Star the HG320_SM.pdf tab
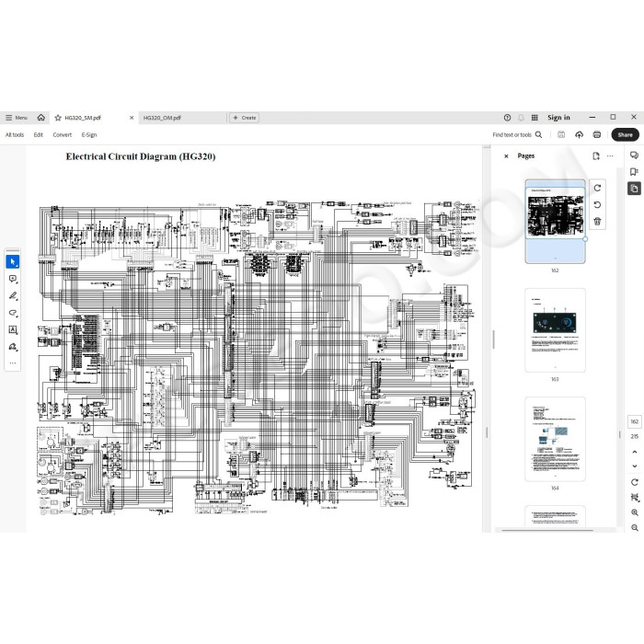Image resolution: width=644 pixels, height=644 pixels. tap(58, 118)
